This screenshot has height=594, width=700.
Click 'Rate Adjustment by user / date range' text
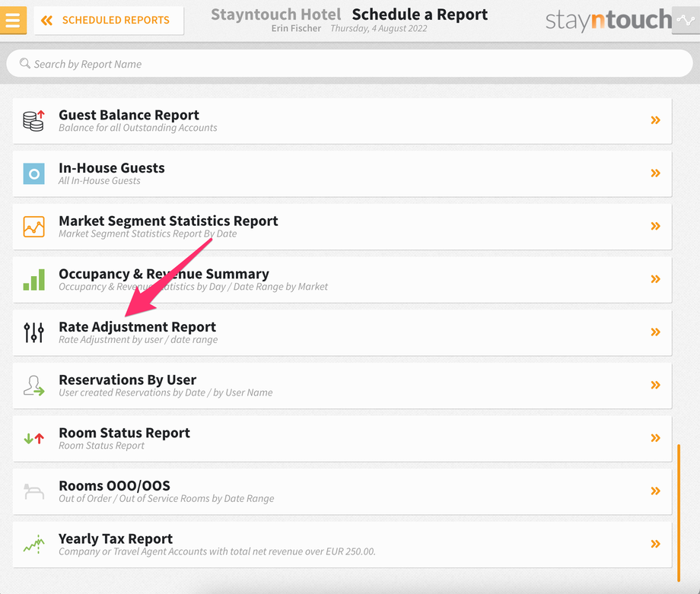138,340
